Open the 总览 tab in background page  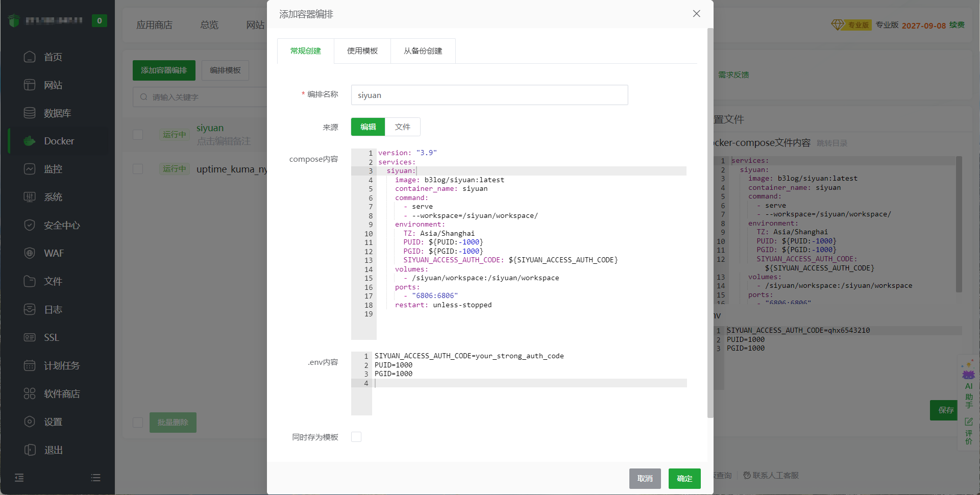coord(209,25)
